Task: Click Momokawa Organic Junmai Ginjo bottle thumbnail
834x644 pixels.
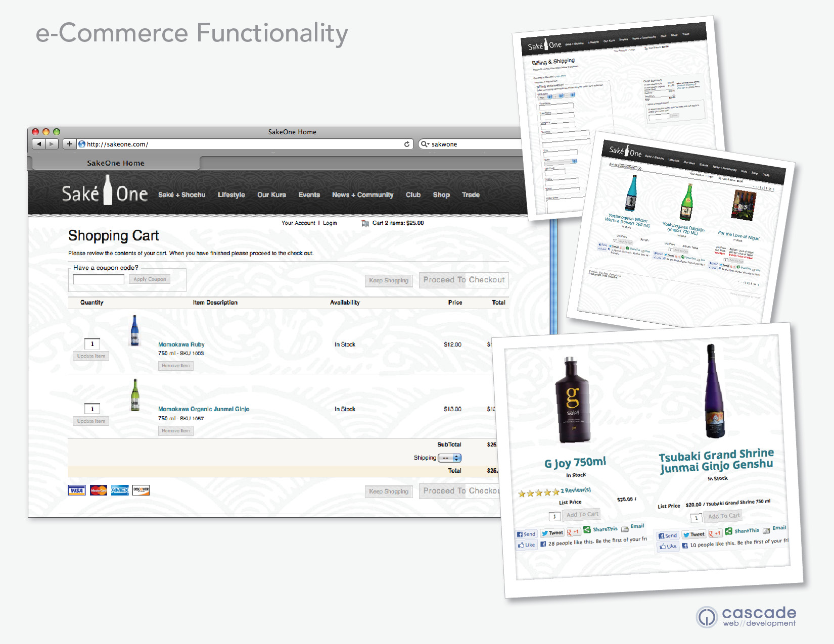Action: pos(135,395)
